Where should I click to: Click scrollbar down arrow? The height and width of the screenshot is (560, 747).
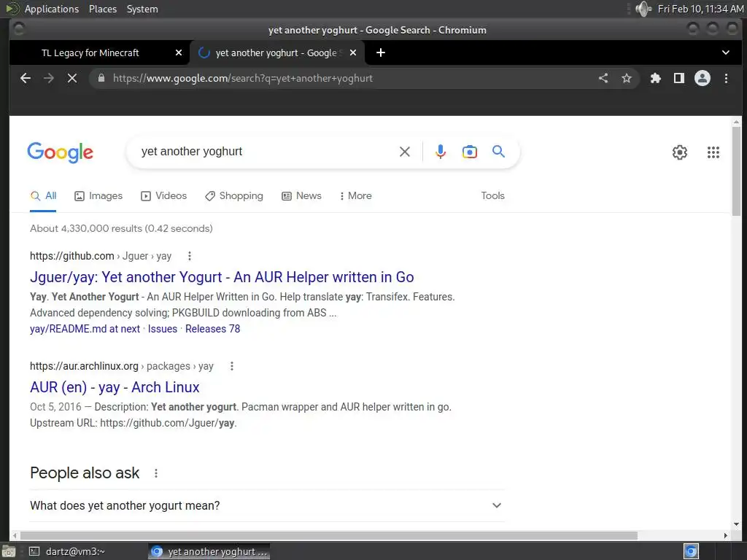[737, 524]
